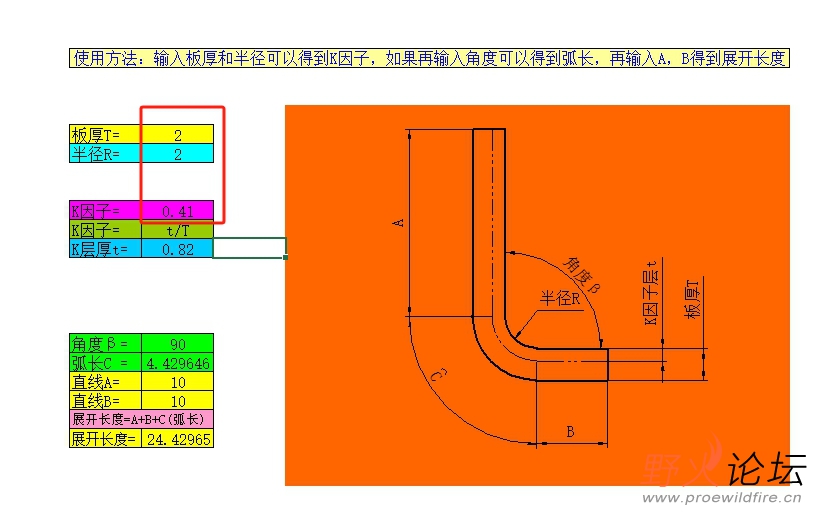
Task: Click the 角度β label in the diagram
Action: (582, 275)
